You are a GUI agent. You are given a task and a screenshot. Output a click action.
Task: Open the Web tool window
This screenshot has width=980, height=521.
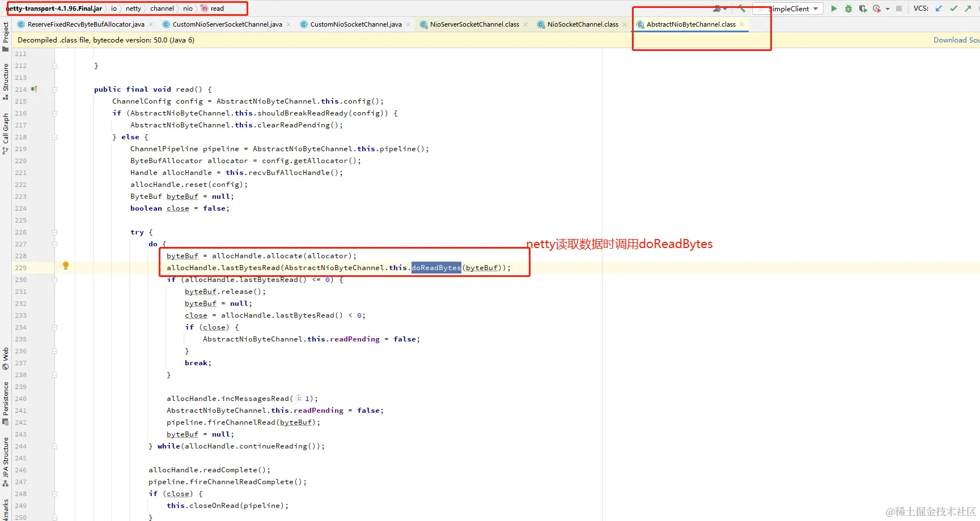(x=6, y=358)
